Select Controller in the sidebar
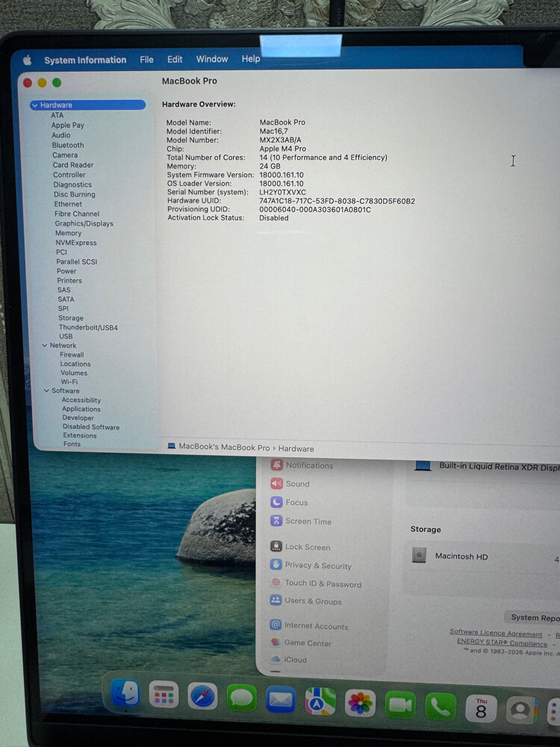560x747 pixels. click(x=69, y=175)
